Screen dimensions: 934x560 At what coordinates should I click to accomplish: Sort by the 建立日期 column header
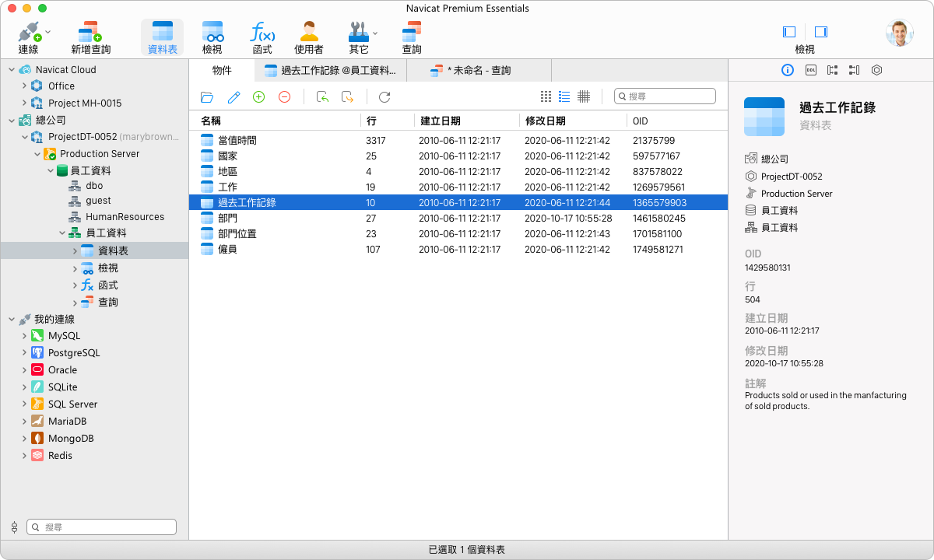[467, 121]
